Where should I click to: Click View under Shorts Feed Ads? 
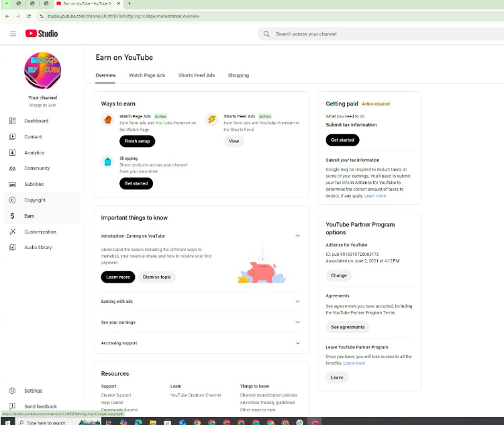234,141
